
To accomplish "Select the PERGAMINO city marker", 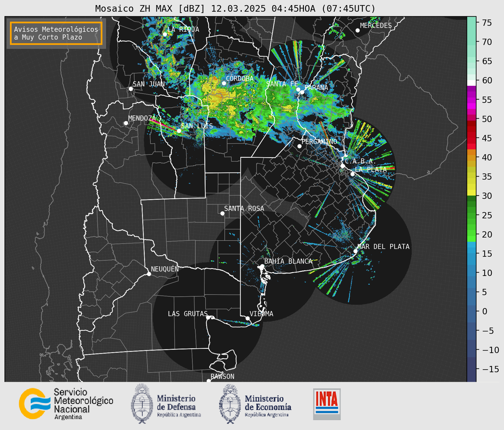I will (x=299, y=146).
